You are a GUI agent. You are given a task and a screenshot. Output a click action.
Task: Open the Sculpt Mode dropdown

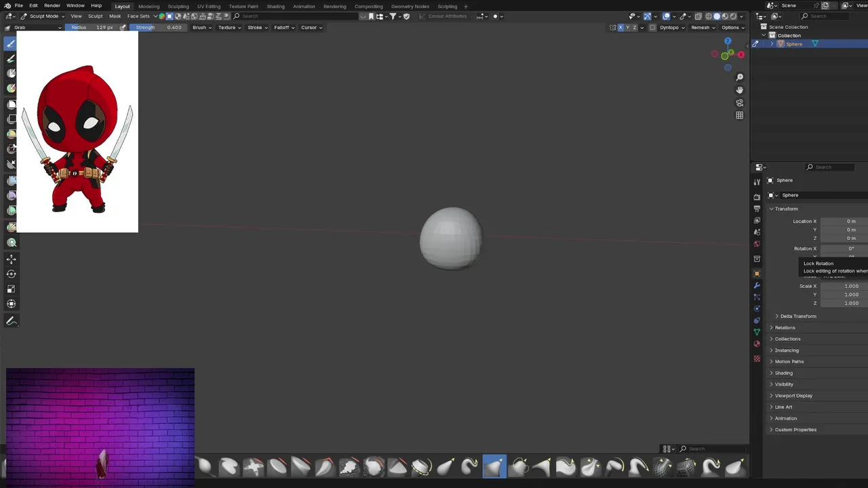point(42,16)
